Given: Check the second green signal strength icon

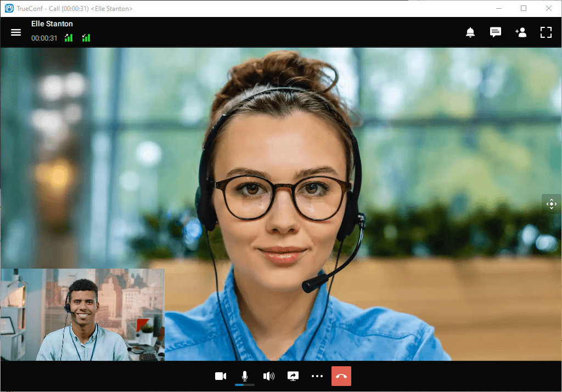Looking at the screenshot, I should [86, 38].
